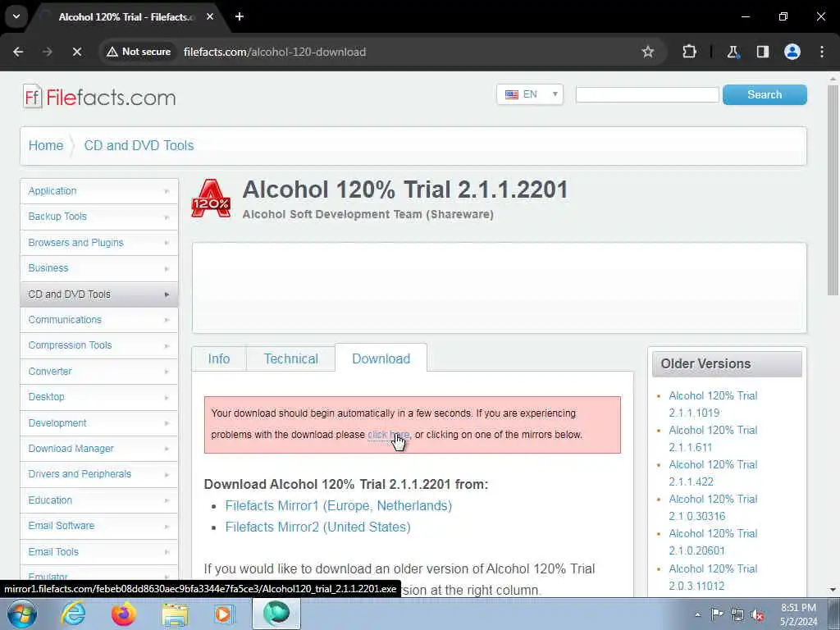Open the taskbar clock showing 8:51 PM
Viewport: 840px width, 630px height.
pos(798,615)
